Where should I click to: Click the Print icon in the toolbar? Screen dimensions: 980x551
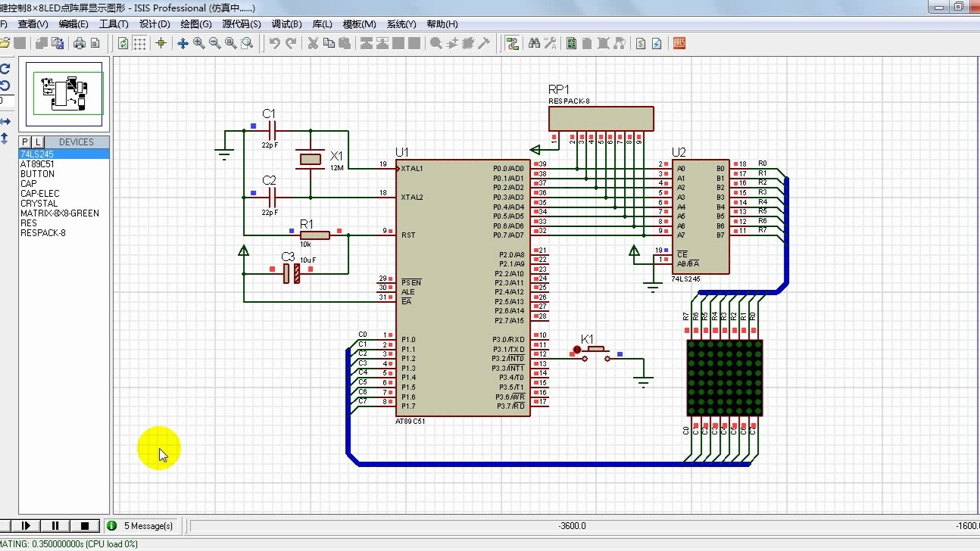coord(79,43)
